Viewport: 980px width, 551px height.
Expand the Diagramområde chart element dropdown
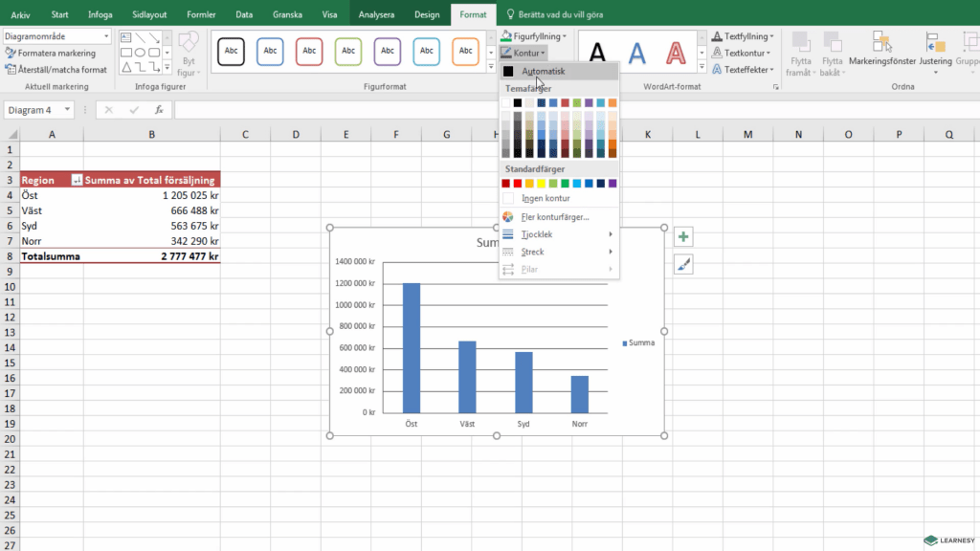(x=105, y=36)
